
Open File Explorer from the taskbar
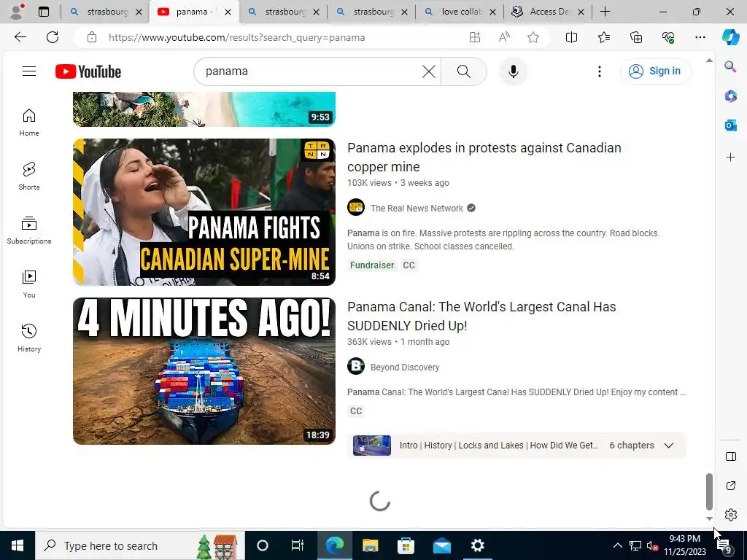point(370,545)
